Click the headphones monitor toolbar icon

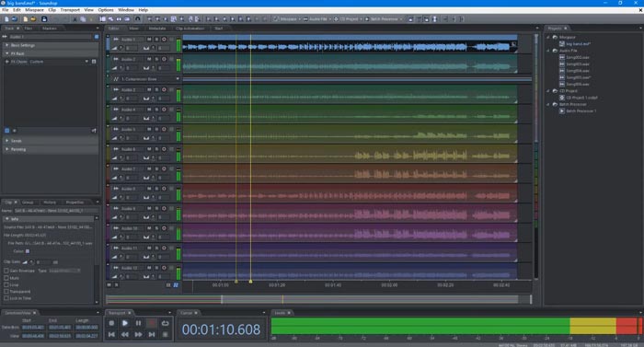click(x=138, y=19)
